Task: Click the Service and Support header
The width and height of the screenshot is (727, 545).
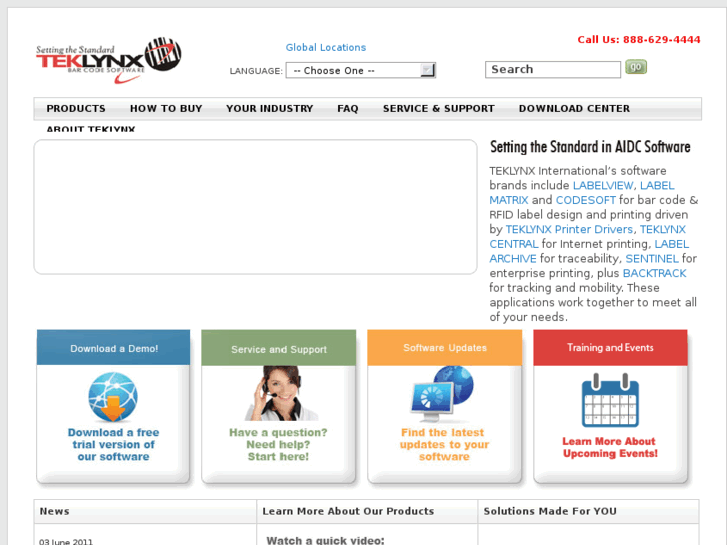Action: pos(279,349)
